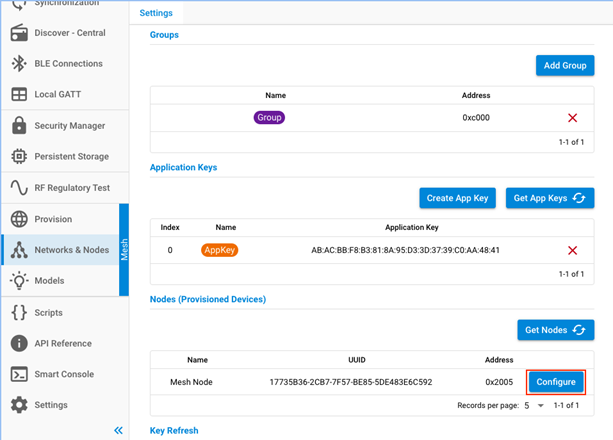
Task: Collapse the sidebar with double chevron
Action: [118, 430]
